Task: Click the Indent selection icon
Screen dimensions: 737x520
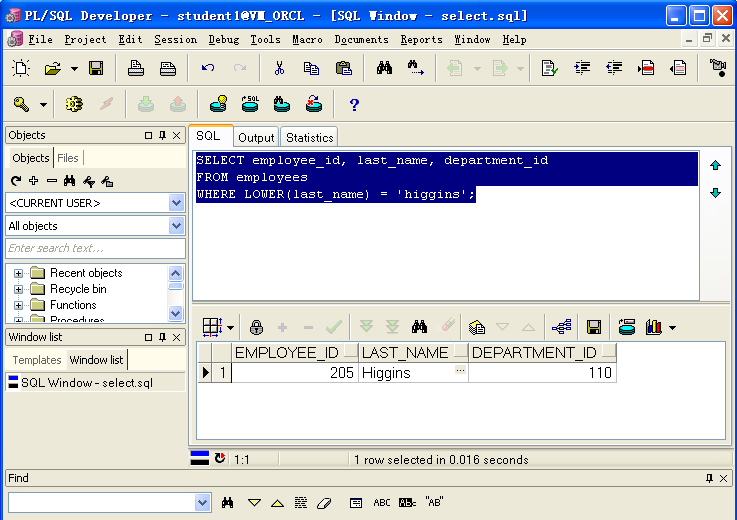Action: [x=582, y=68]
